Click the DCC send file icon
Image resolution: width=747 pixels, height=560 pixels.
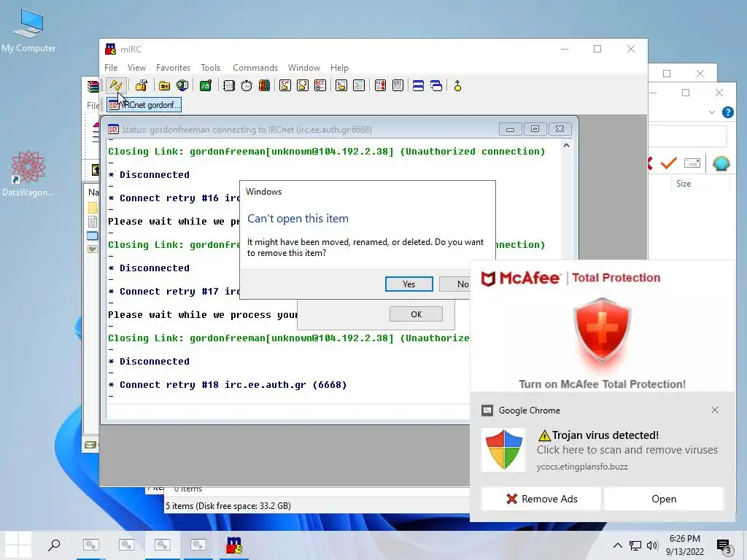pyautogui.click(x=285, y=86)
